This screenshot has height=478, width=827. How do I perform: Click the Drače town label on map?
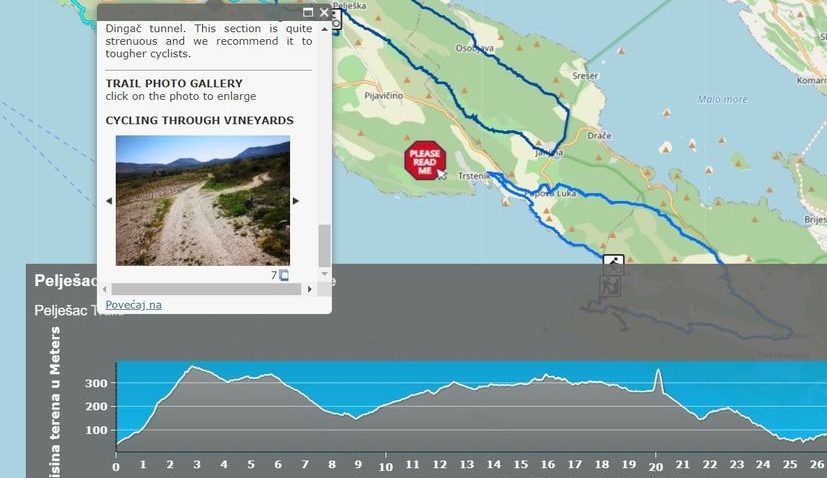pos(601,133)
